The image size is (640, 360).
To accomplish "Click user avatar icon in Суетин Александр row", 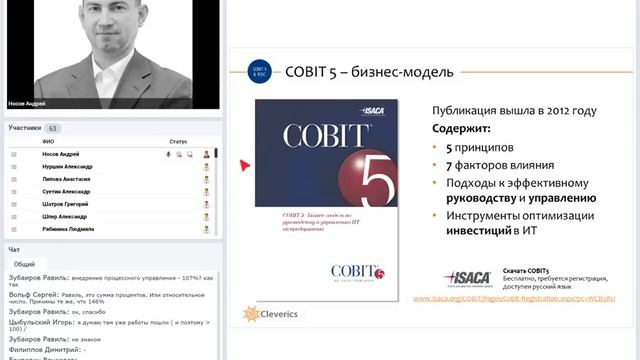I will (x=207, y=192).
